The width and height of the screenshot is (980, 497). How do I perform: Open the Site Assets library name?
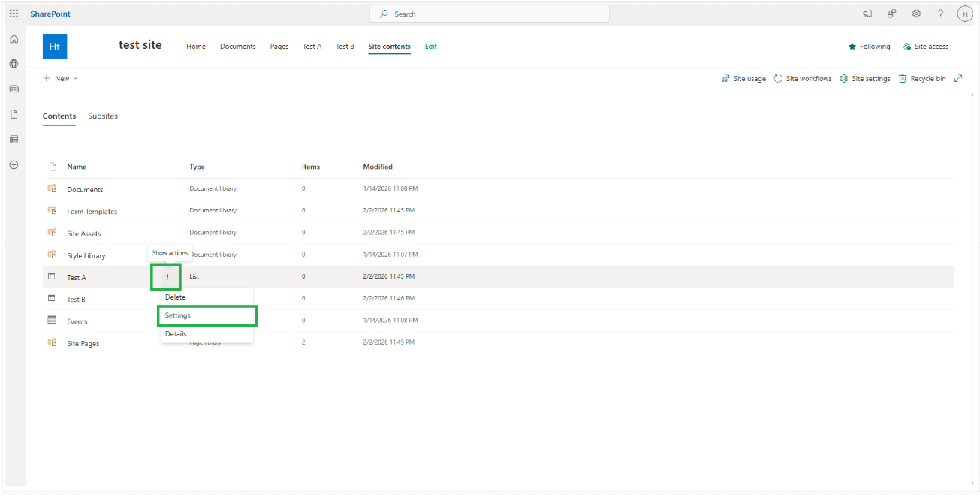84,233
